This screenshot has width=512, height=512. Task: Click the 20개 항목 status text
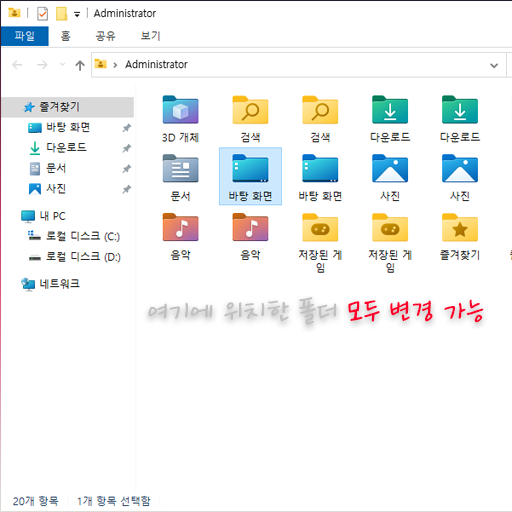click(x=35, y=501)
